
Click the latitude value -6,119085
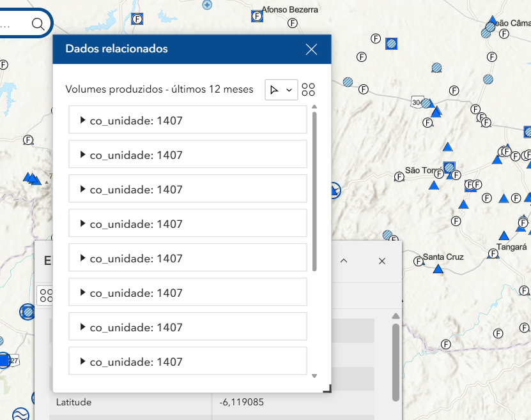(x=242, y=402)
